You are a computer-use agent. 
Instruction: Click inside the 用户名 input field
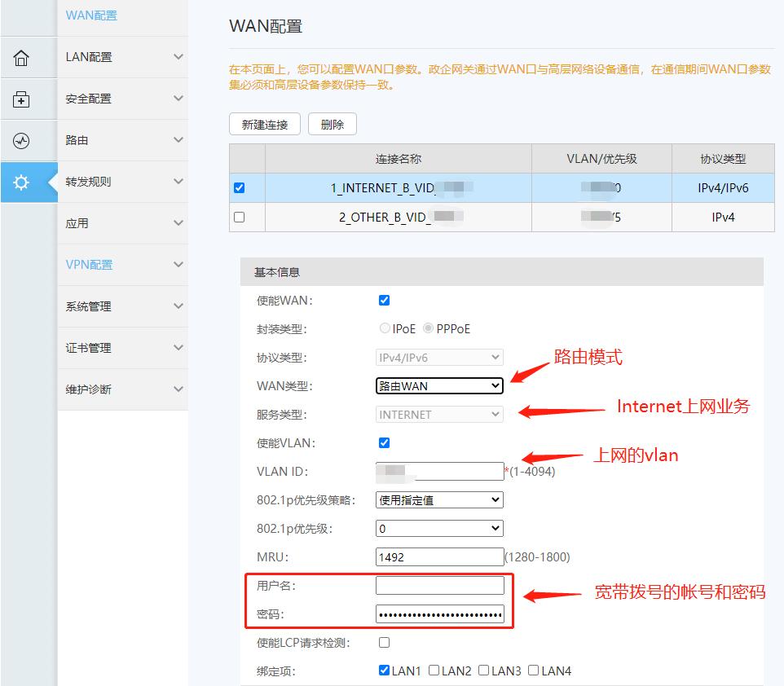pos(441,584)
